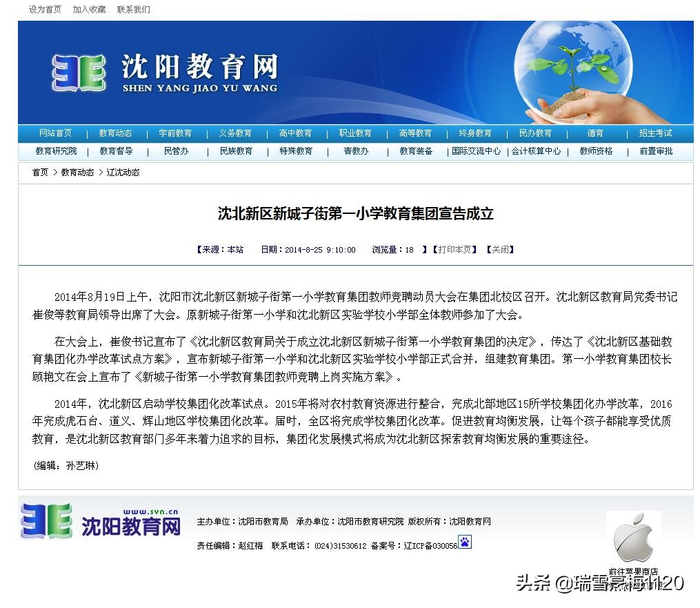Open the 学前教育 menu item

(x=175, y=133)
